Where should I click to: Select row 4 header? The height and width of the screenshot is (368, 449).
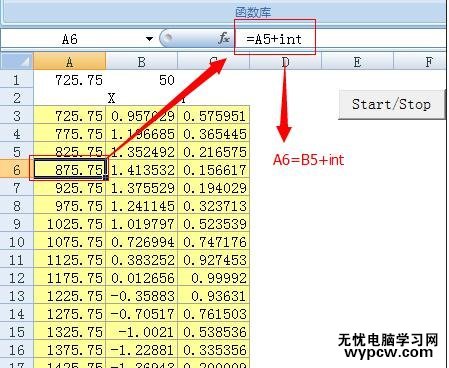pos(17,134)
